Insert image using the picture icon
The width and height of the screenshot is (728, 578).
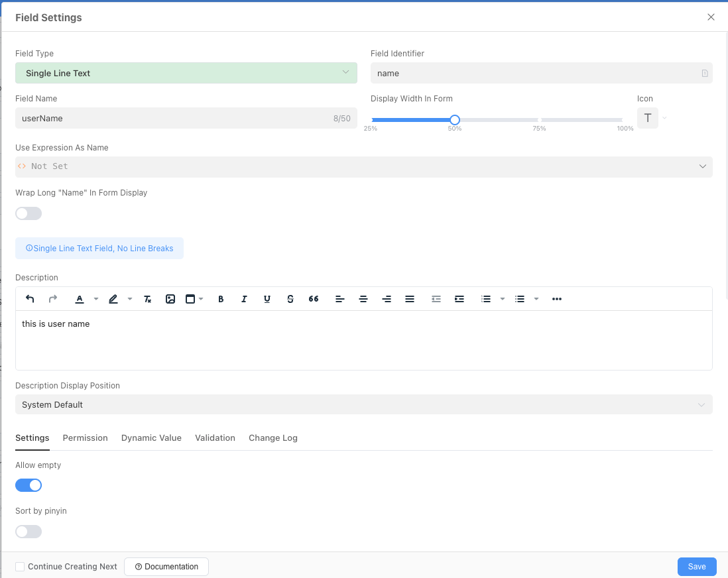[x=170, y=299]
